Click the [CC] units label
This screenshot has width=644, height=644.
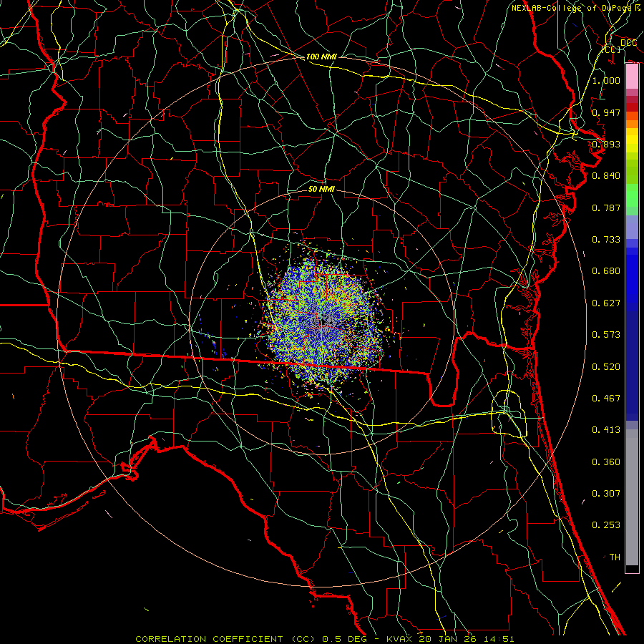[x=611, y=49]
